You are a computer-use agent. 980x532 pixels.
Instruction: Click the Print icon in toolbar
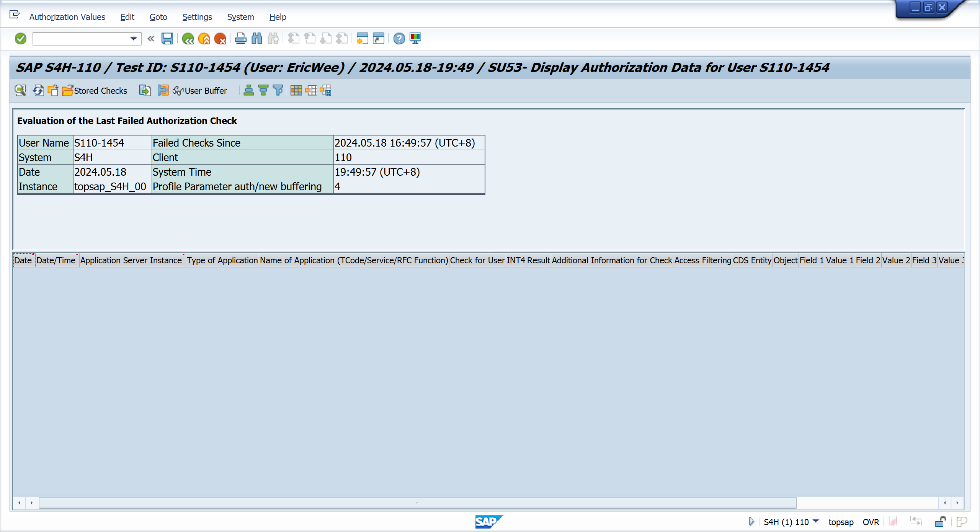point(240,39)
